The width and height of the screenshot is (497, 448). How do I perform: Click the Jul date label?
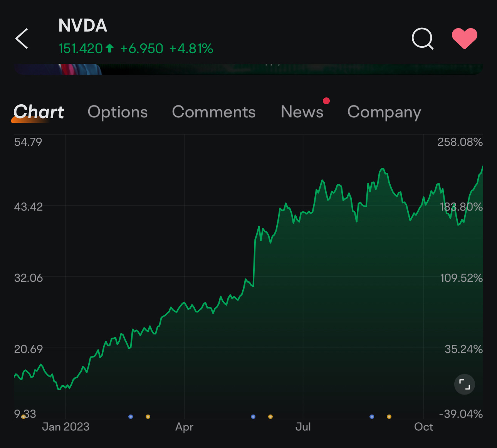[x=303, y=427]
